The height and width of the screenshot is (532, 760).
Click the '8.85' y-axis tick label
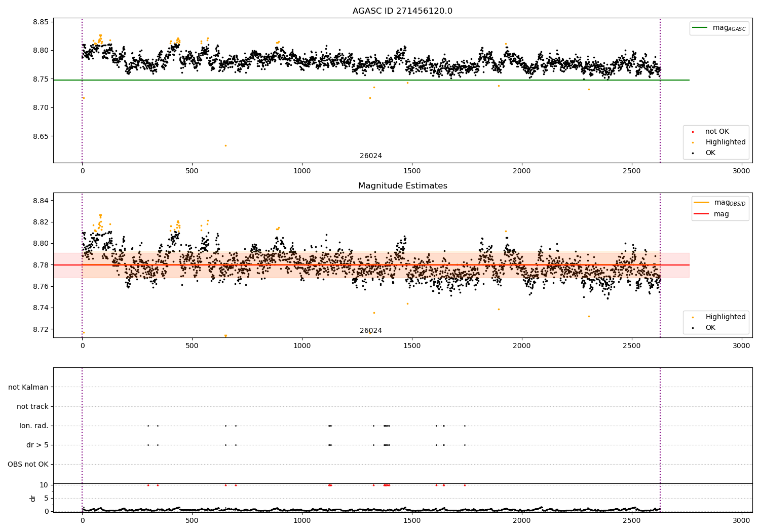click(41, 22)
